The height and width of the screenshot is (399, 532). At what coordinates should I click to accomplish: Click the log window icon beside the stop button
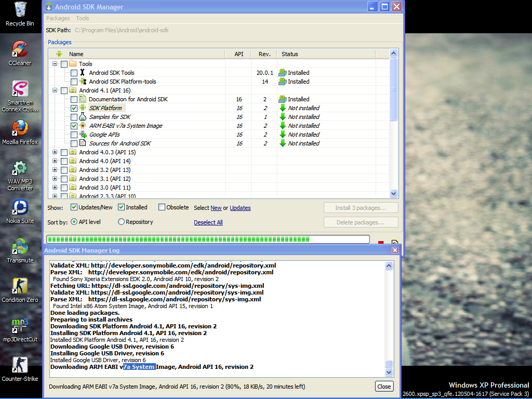coord(395,243)
